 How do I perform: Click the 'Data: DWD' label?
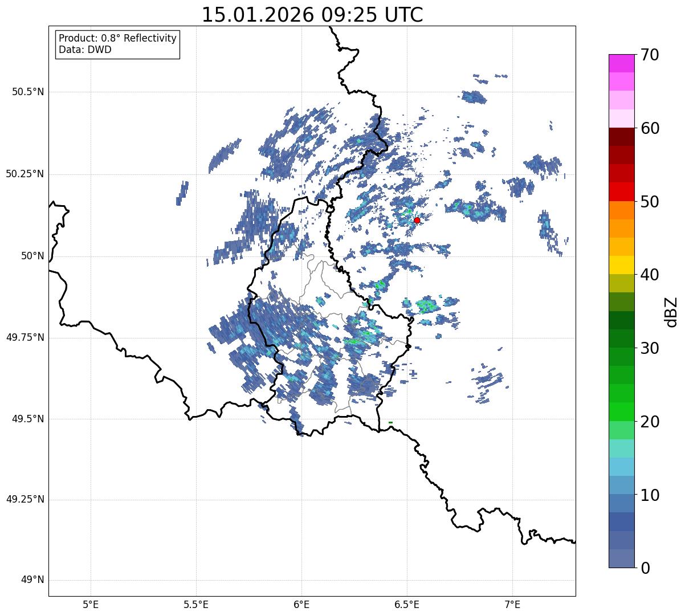[x=85, y=50]
